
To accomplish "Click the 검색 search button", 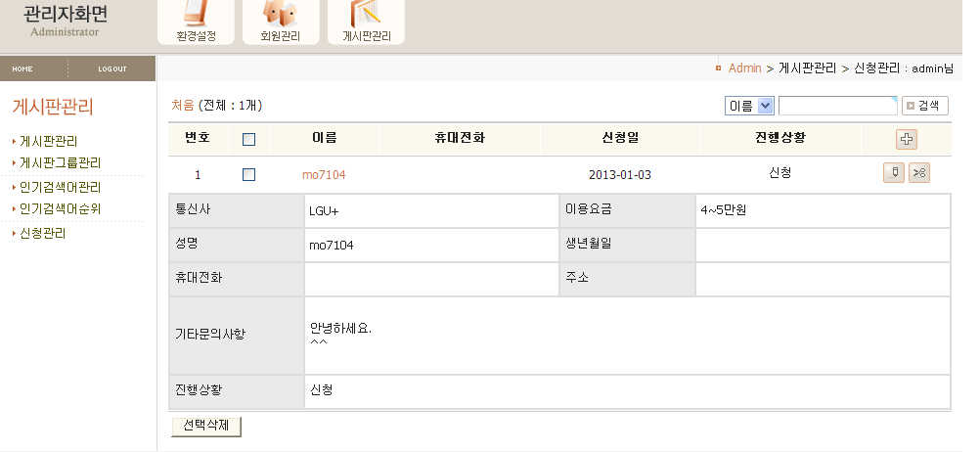I will pos(924,106).
